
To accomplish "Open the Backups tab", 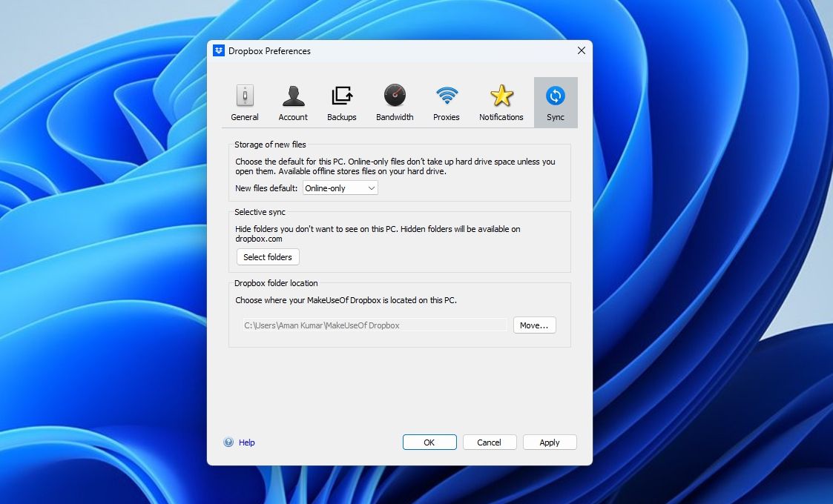I will [342, 103].
